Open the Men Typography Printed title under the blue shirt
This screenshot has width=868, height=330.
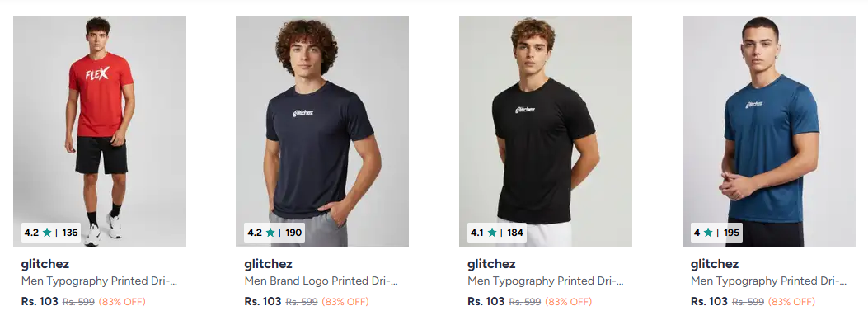768,281
